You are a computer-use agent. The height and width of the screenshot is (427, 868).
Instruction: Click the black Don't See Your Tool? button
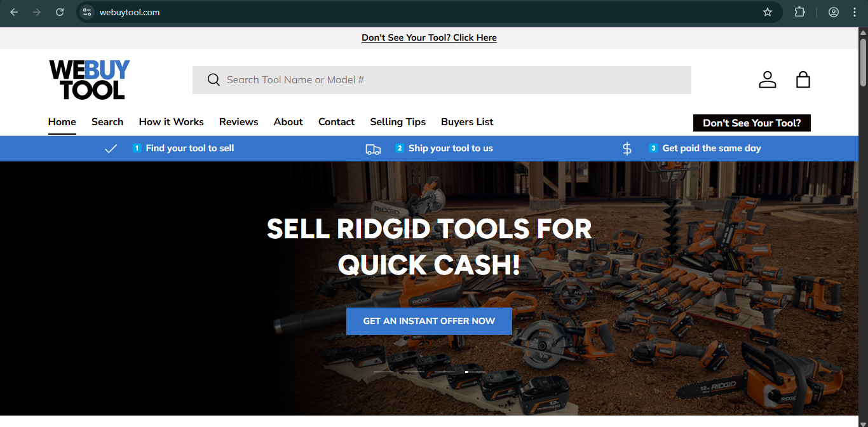click(x=752, y=123)
